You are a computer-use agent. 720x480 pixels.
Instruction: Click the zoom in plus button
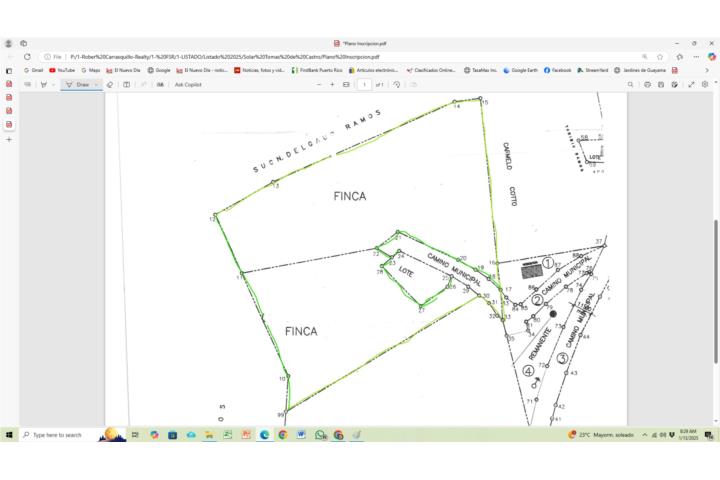332,85
